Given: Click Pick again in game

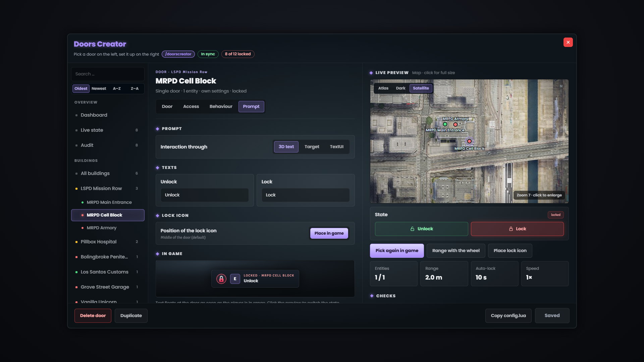Looking at the screenshot, I should [x=397, y=251].
